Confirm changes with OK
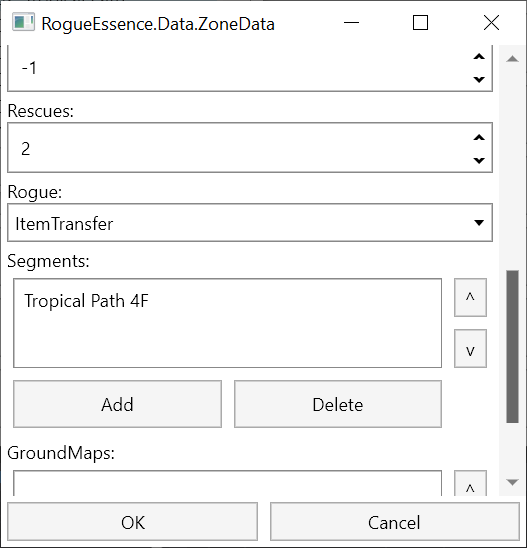This screenshot has width=527, height=548. pos(132,522)
